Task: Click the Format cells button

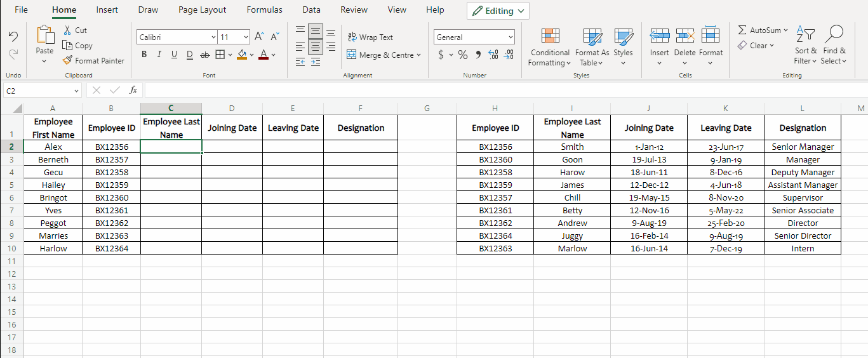Action: point(711,46)
